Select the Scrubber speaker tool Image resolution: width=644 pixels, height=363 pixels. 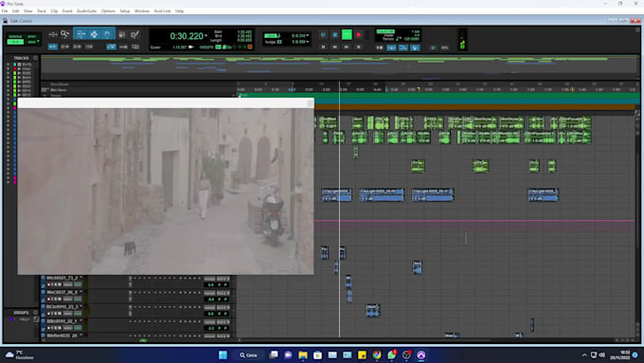point(122,34)
